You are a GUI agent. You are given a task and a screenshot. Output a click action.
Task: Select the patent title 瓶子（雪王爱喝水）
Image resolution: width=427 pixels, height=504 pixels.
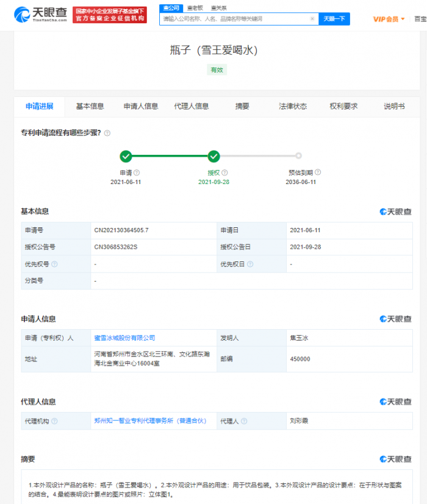pos(214,50)
